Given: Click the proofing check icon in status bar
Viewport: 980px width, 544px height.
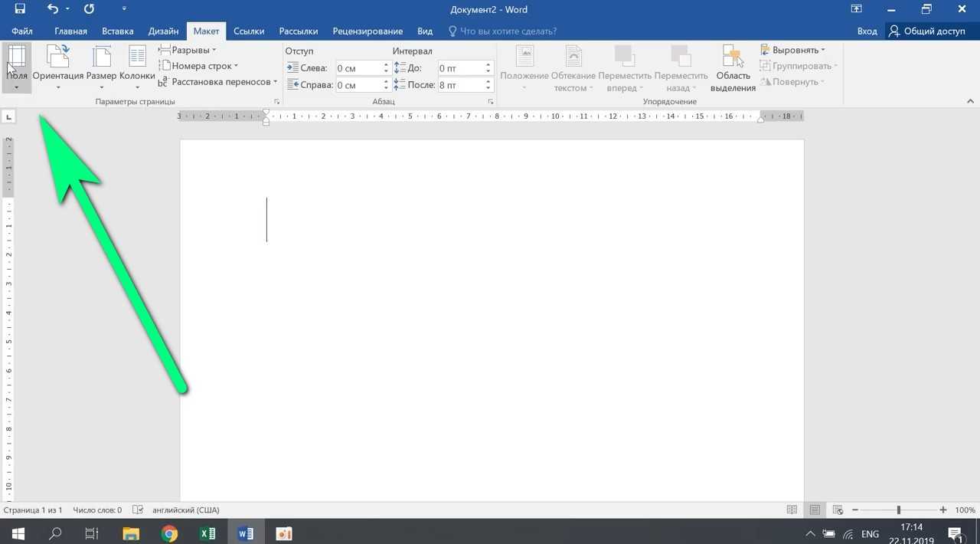Looking at the screenshot, I should click(x=138, y=510).
